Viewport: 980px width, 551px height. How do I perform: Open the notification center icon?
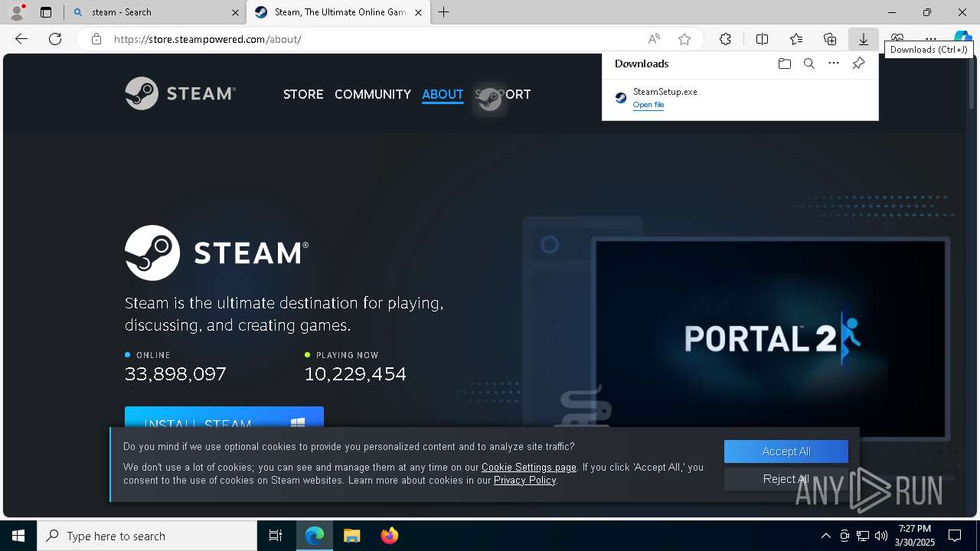pos(955,536)
